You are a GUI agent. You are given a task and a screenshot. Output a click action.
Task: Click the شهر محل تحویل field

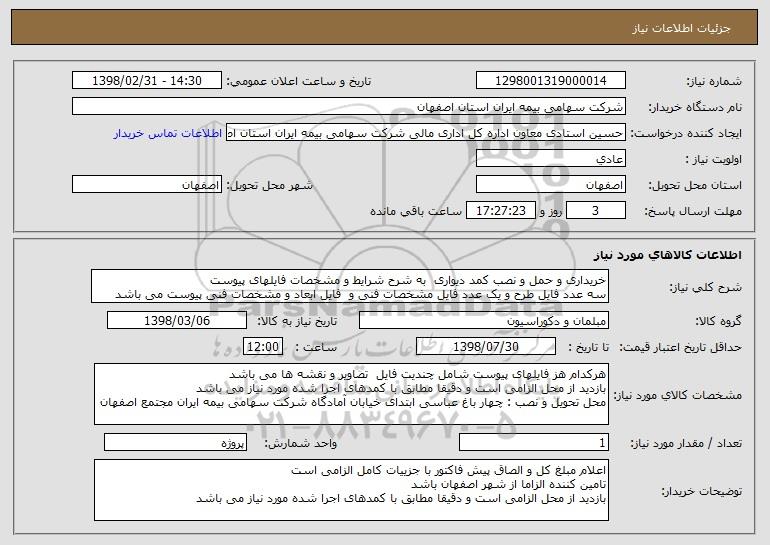pos(147,185)
